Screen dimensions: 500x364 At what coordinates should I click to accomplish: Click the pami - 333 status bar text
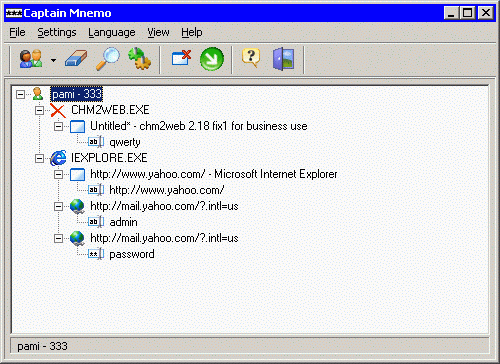pos(42,346)
